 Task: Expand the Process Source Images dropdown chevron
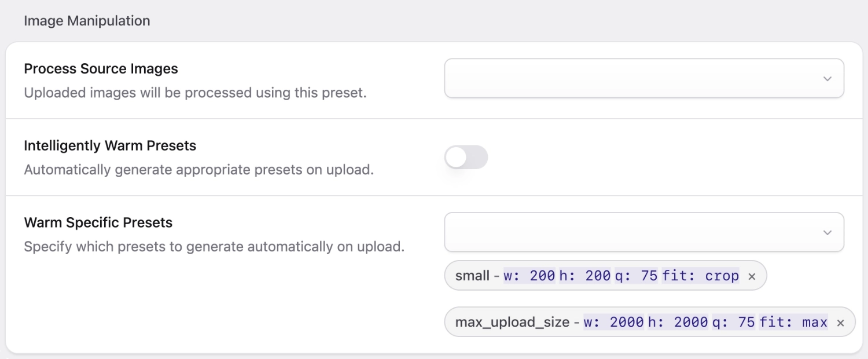[x=827, y=78]
